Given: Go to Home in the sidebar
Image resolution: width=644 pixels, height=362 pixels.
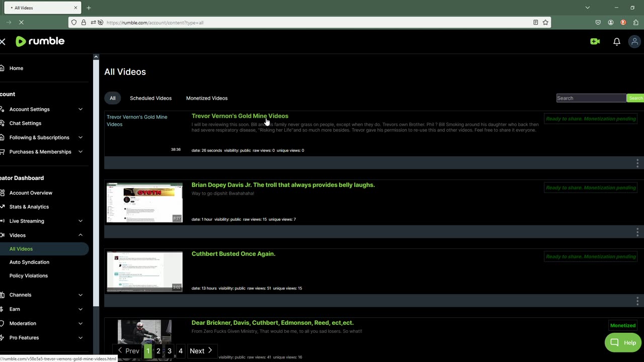Looking at the screenshot, I should click(16, 68).
